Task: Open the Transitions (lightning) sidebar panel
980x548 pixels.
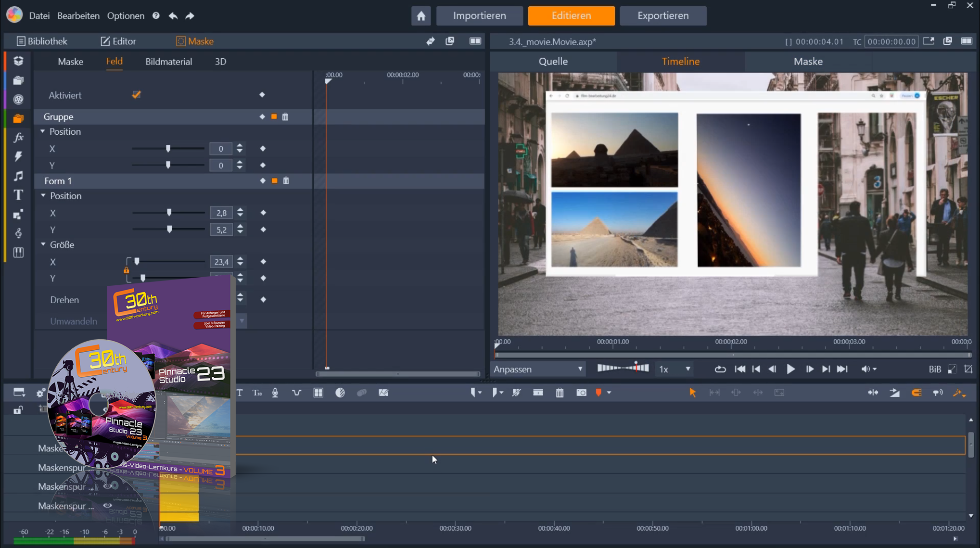Action: [x=18, y=156]
